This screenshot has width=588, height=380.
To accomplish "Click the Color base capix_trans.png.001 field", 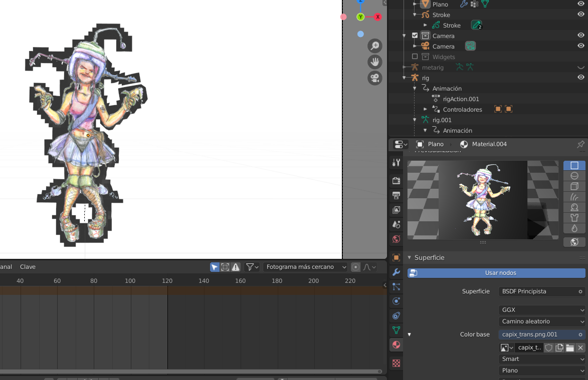I will click(x=542, y=335).
